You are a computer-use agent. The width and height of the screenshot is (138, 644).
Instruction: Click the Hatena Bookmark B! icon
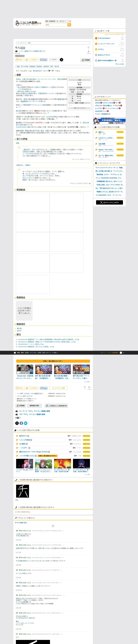[x=26, y=423]
